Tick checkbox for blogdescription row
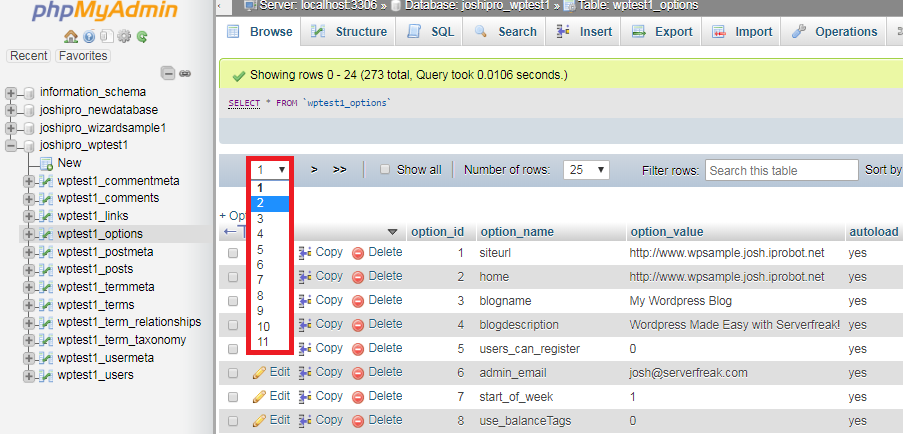 pos(233,325)
